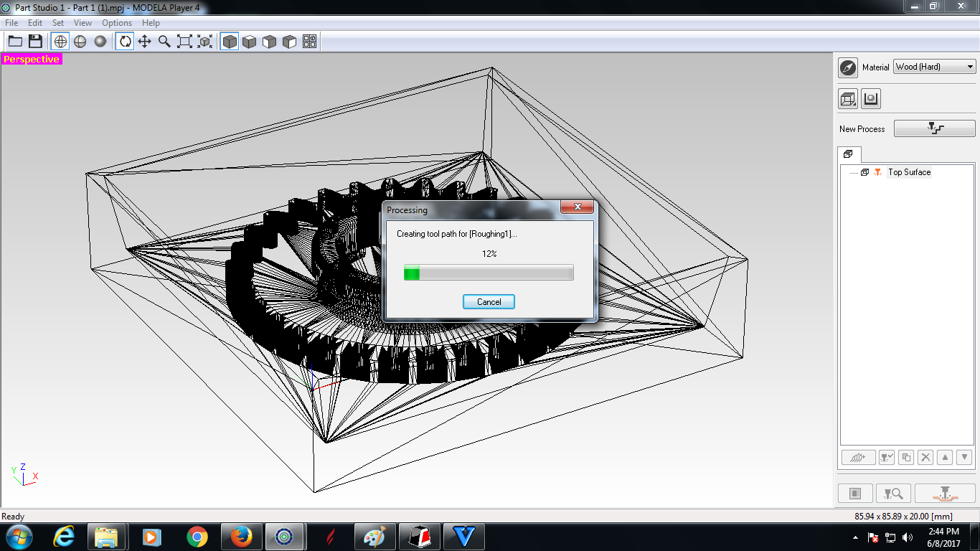
Task: Click the model box button under Material
Action: (x=848, y=99)
